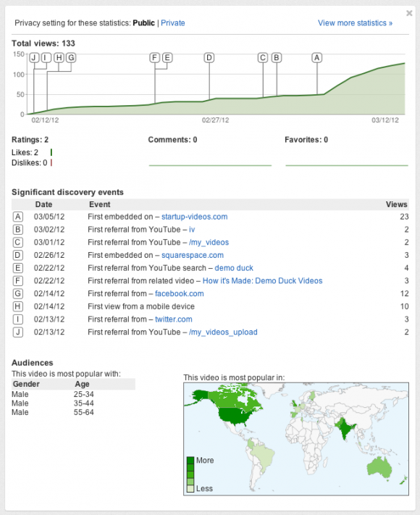Click the H icon in the events table
The height and width of the screenshot is (515, 420).
[17, 306]
